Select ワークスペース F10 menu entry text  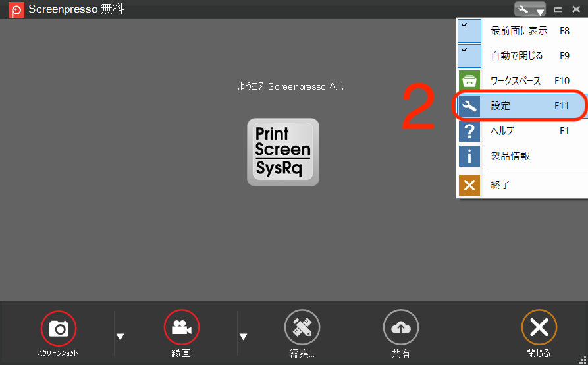tap(530, 81)
